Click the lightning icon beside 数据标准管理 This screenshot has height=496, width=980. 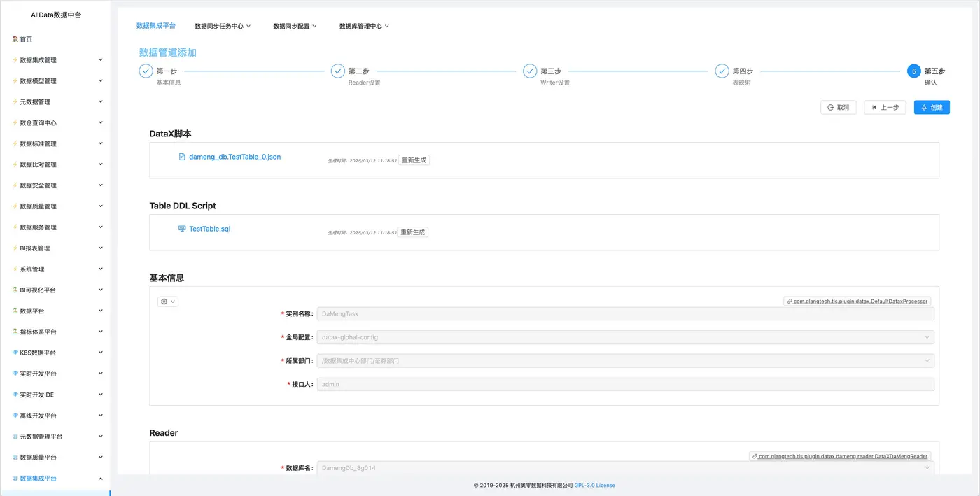pos(15,144)
